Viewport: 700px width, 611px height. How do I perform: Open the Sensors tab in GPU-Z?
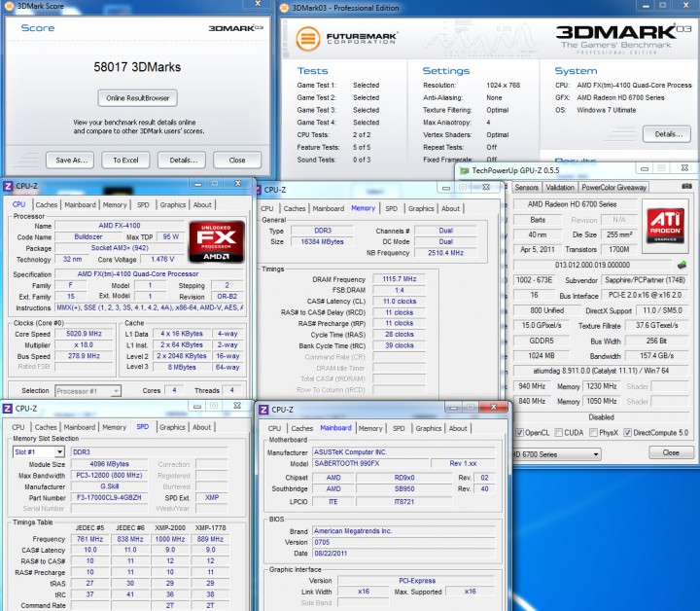coord(526,188)
